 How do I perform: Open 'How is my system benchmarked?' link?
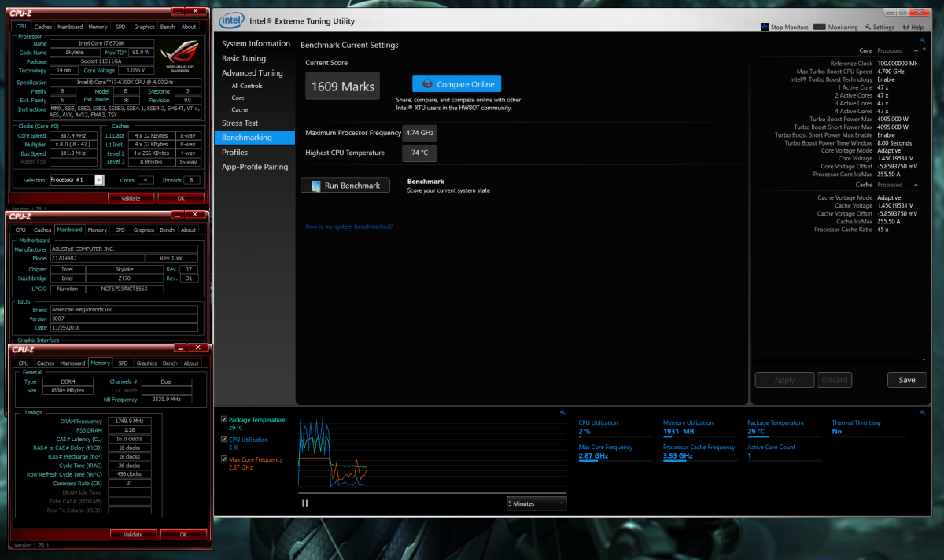click(x=348, y=227)
